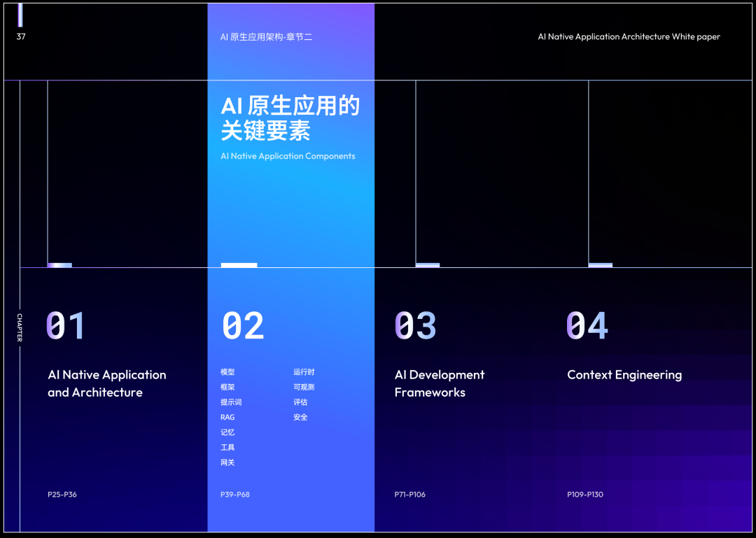The width and height of the screenshot is (756, 538).
Task: Click page range 'P25-P36'
Action: pyautogui.click(x=62, y=495)
